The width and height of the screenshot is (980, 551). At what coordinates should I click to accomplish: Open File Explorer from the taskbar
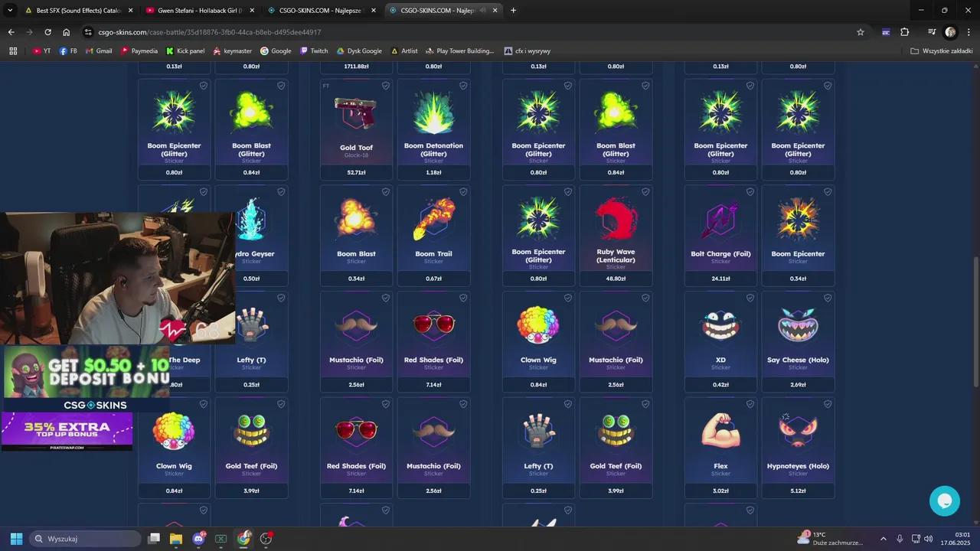pos(175,539)
